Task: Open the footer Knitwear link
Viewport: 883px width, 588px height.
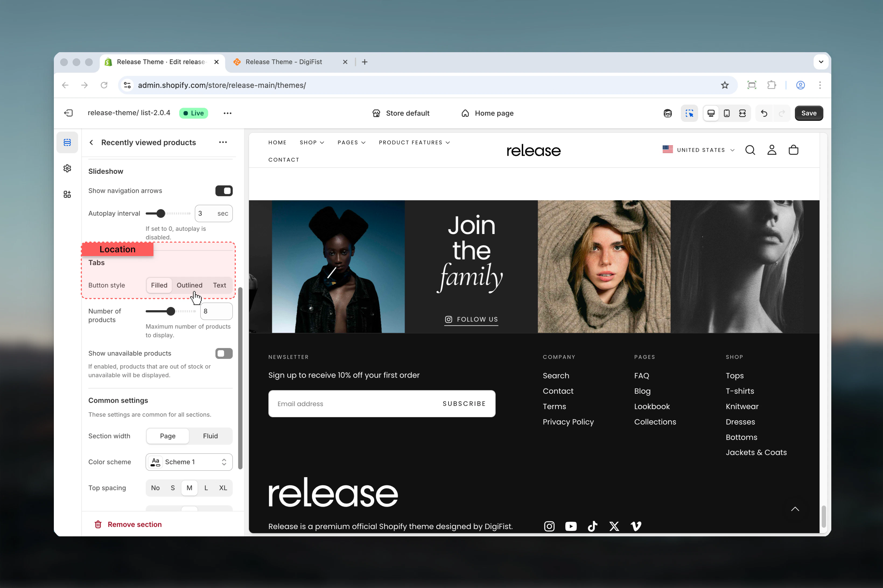Action: click(742, 406)
